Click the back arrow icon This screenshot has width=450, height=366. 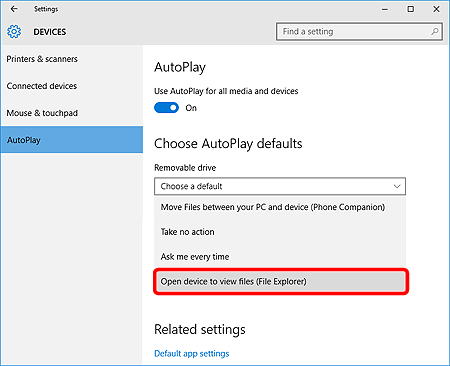14,9
